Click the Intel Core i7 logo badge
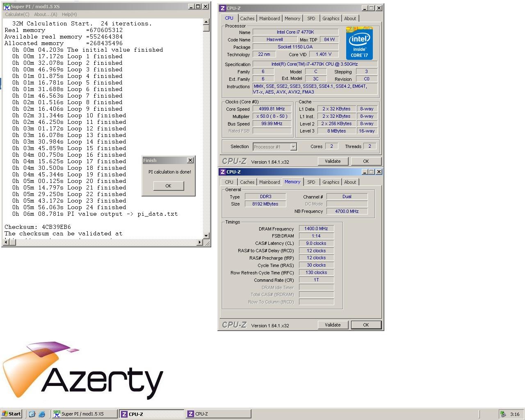 point(359,43)
